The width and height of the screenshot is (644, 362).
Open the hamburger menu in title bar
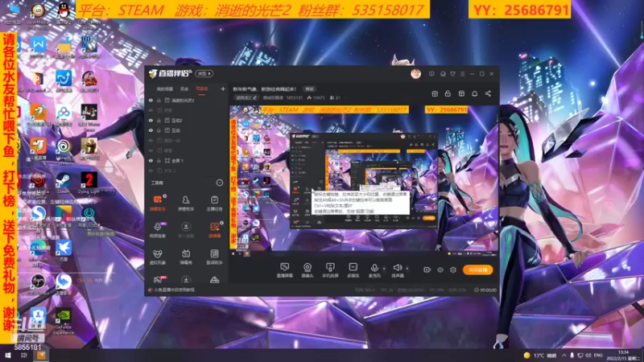tap(462, 74)
